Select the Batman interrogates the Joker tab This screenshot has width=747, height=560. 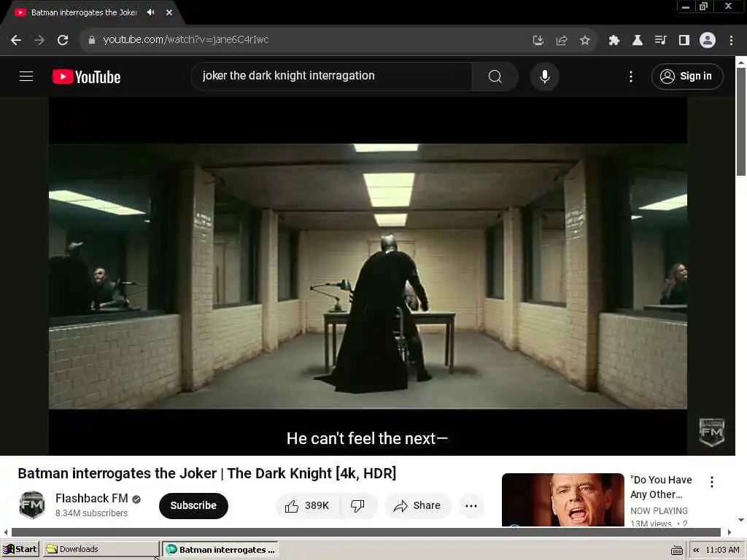[84, 12]
